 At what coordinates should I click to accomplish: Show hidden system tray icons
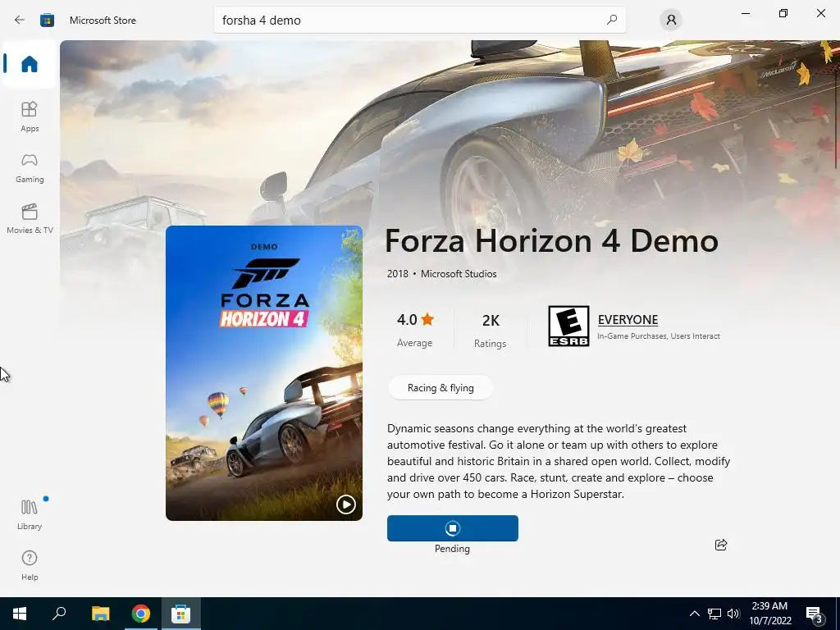point(694,614)
